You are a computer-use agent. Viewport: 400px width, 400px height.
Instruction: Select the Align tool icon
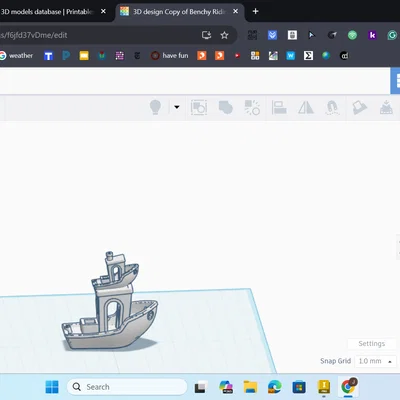[x=279, y=107]
